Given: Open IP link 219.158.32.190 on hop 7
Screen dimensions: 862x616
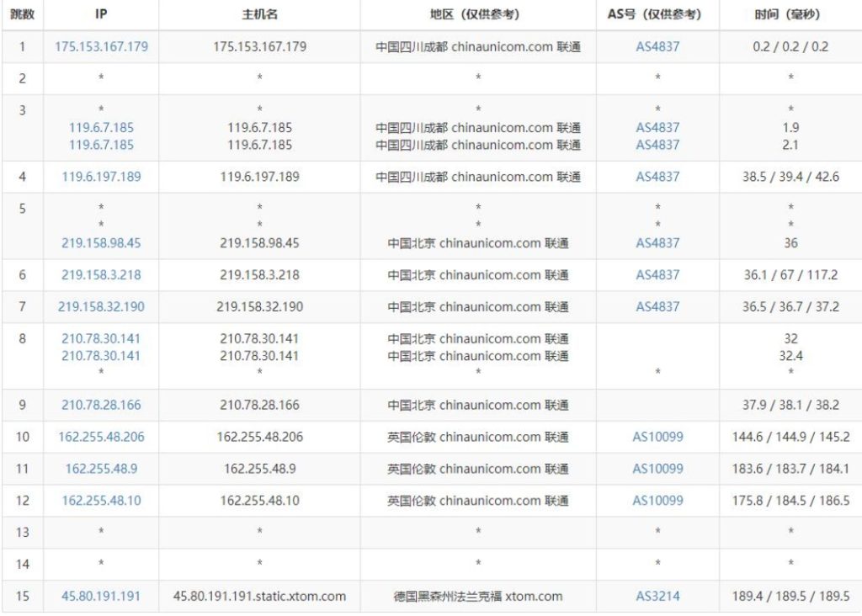Looking at the screenshot, I should coord(100,306).
